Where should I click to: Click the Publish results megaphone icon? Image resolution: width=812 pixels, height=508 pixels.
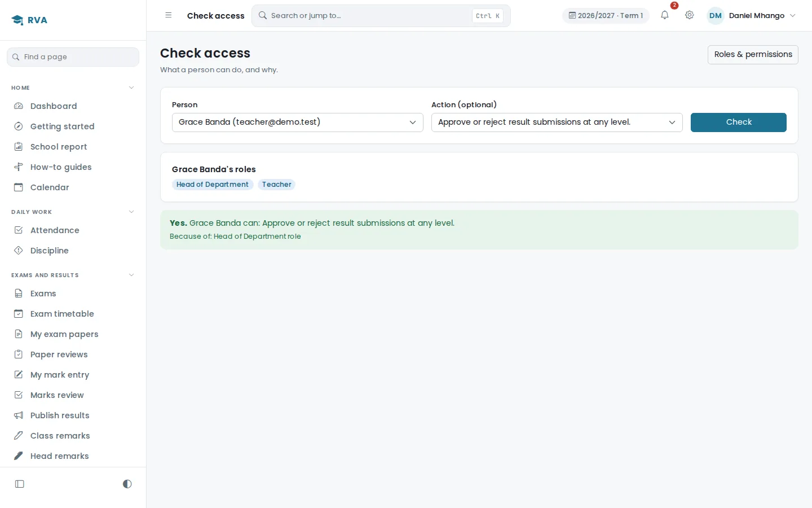point(19,415)
